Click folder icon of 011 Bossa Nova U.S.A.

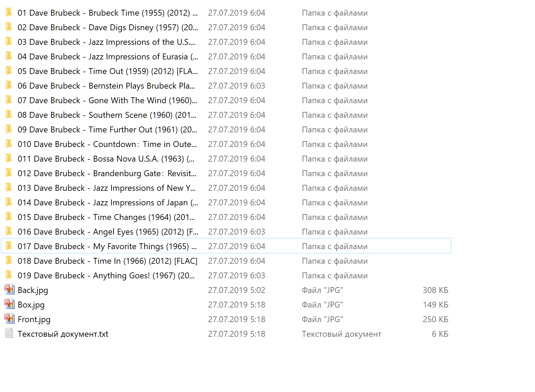(9, 159)
